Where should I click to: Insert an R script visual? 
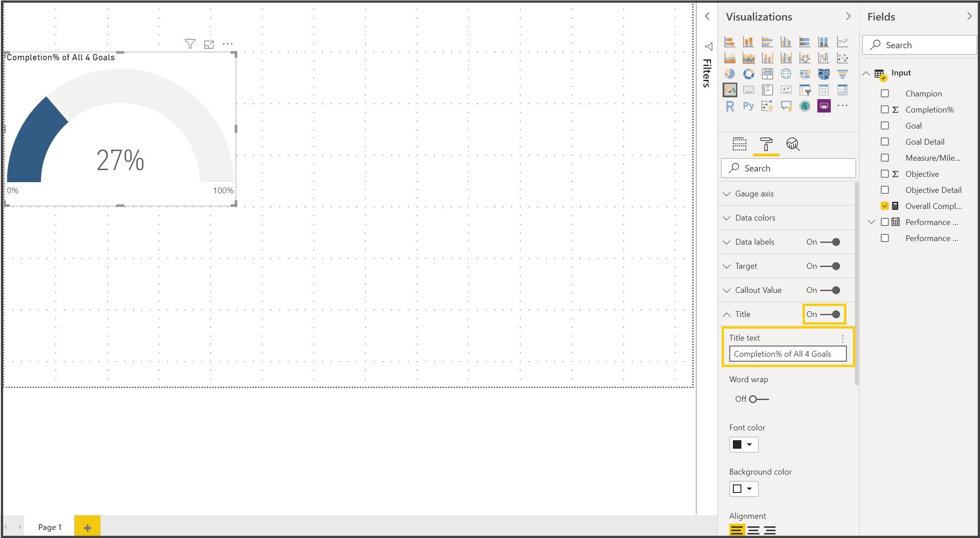click(729, 106)
